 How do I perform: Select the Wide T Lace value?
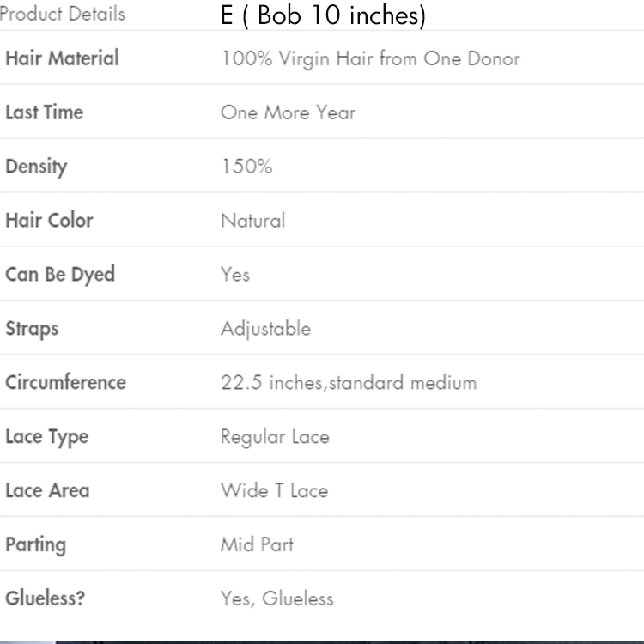tap(274, 491)
